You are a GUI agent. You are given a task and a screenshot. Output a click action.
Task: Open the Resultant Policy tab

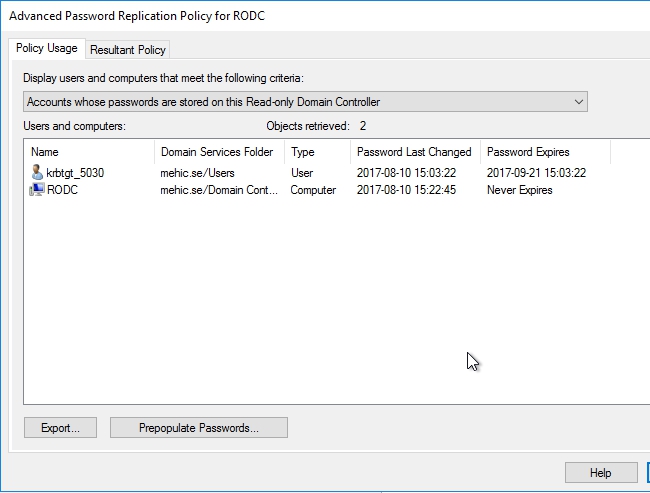pyautogui.click(x=128, y=49)
